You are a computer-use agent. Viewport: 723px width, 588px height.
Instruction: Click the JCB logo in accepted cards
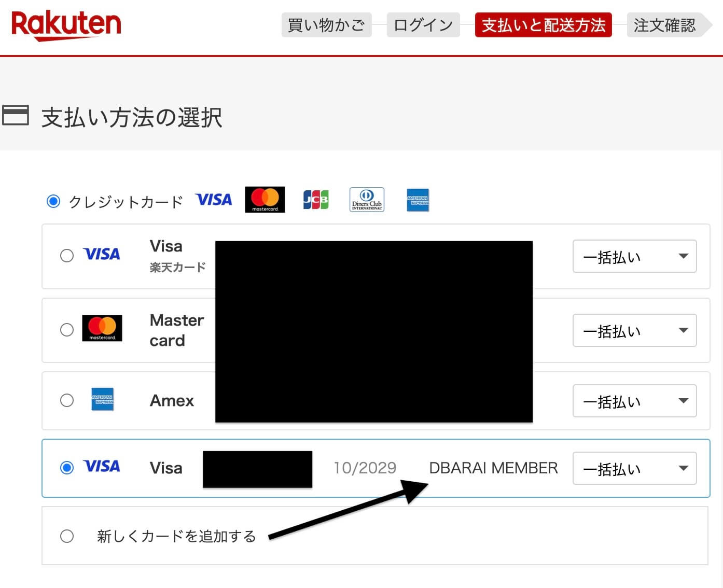[x=316, y=200]
